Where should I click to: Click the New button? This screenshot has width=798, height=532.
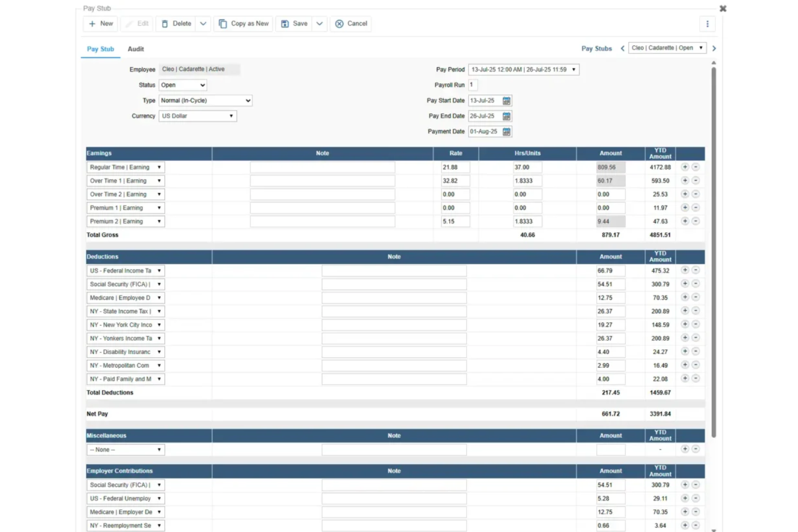click(x=100, y=24)
